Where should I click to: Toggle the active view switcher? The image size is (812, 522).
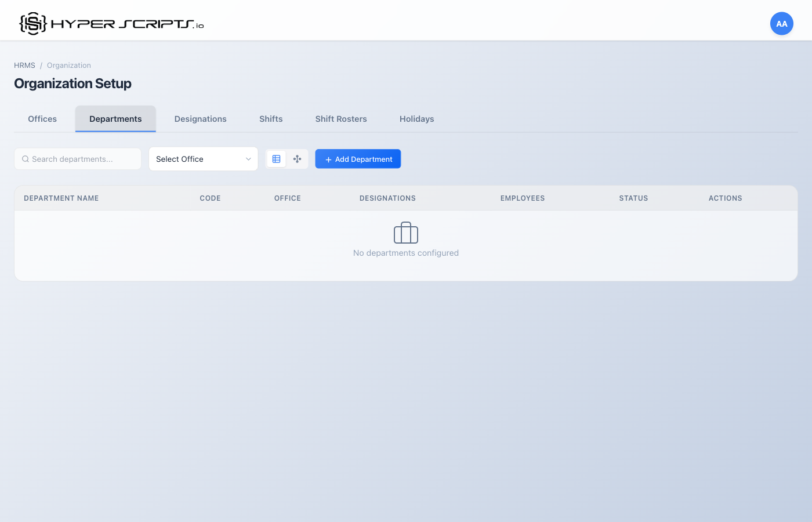click(x=276, y=158)
